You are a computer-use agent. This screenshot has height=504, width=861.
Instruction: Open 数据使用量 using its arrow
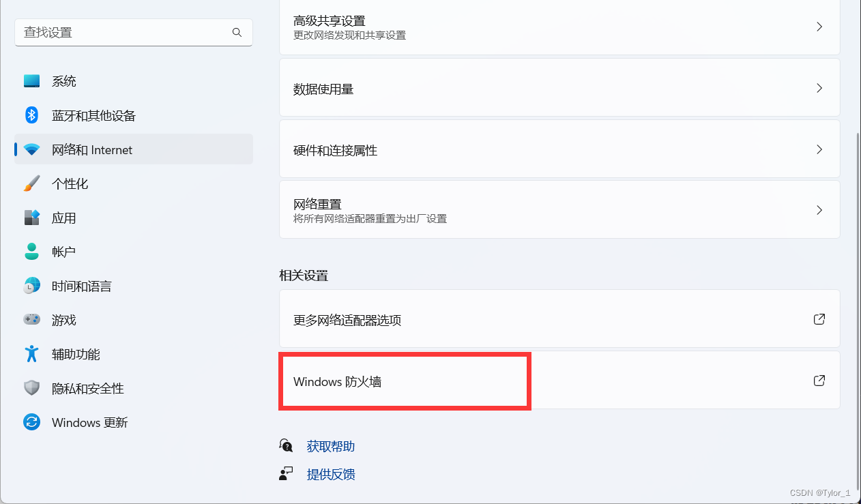819,87
